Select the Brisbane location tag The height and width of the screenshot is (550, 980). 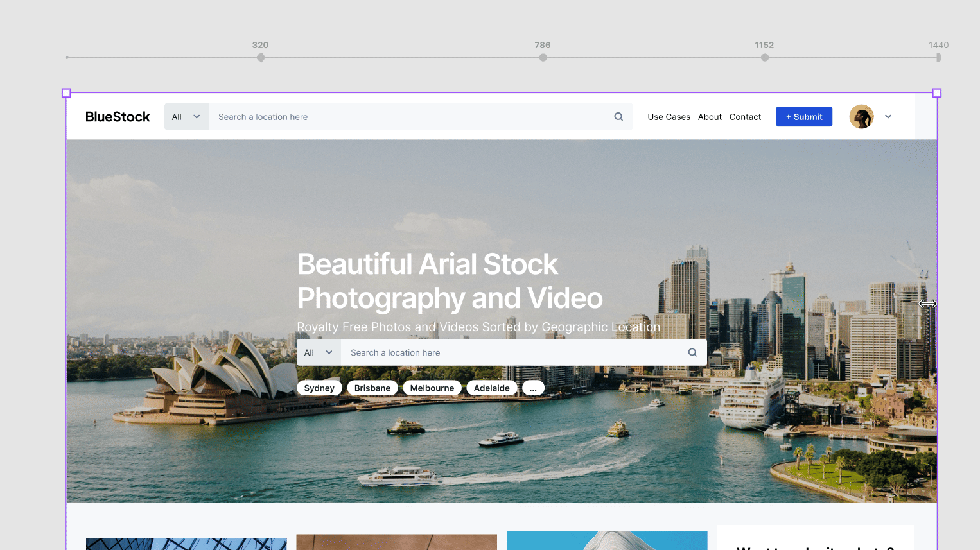pyautogui.click(x=372, y=388)
